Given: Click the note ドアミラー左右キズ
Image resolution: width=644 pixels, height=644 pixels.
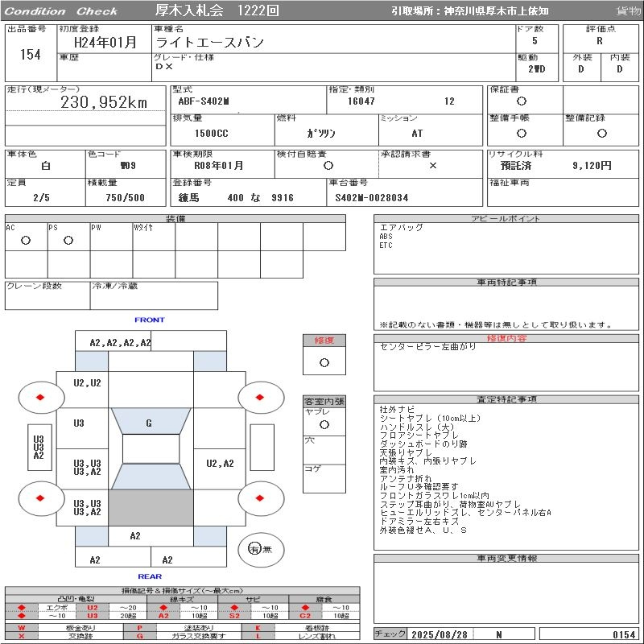Looking at the screenshot, I should point(419,521).
